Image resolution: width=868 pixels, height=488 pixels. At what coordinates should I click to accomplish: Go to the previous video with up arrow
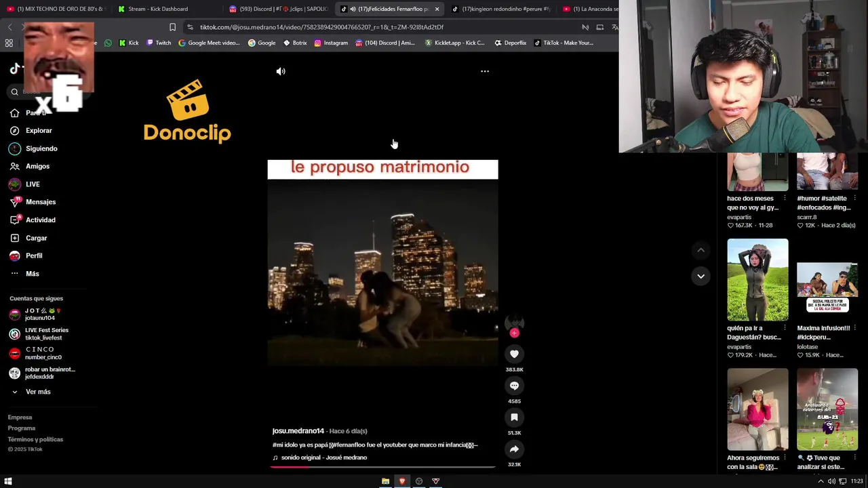(x=701, y=250)
